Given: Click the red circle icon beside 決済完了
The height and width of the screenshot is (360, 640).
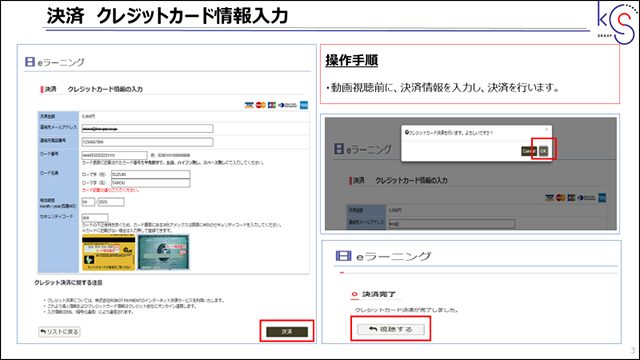Looking at the screenshot, I should pos(354,294).
